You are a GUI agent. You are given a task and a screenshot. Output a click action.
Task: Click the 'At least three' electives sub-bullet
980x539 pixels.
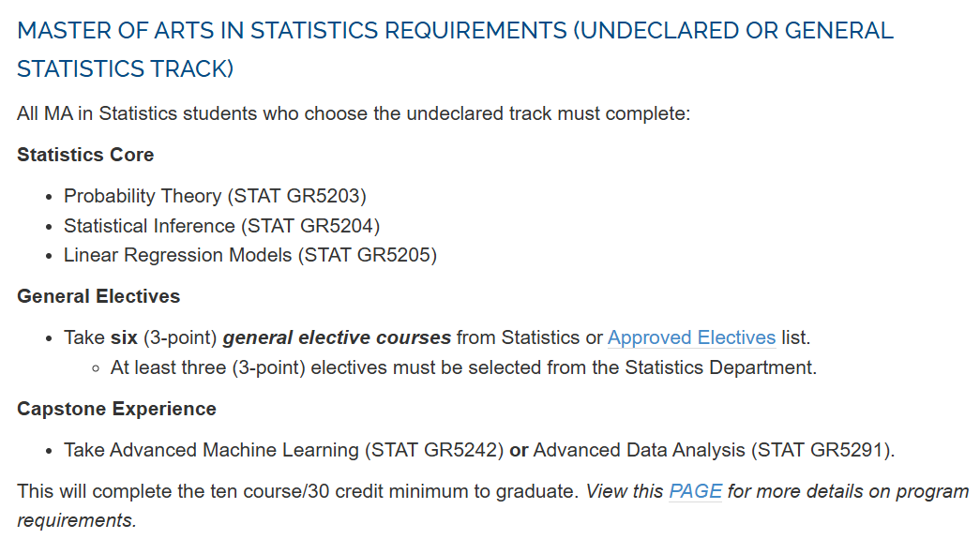464,367
